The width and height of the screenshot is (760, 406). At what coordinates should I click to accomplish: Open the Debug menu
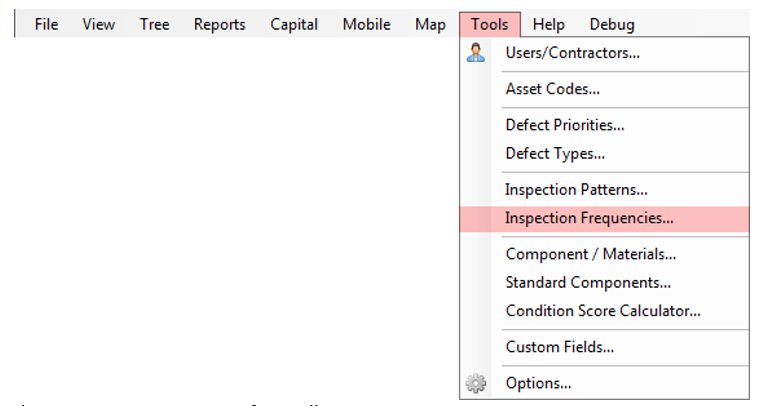[x=611, y=24]
